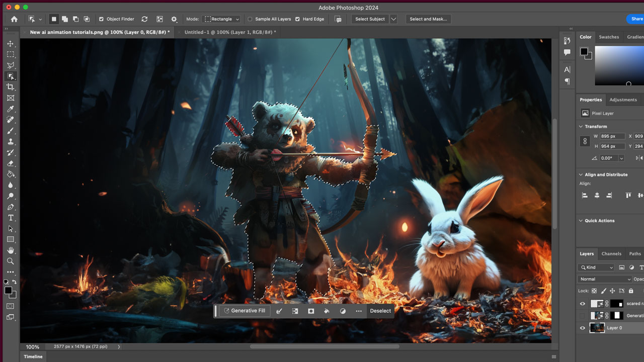Open the Comments panel icon
The width and height of the screenshot is (644, 362).
567,52
